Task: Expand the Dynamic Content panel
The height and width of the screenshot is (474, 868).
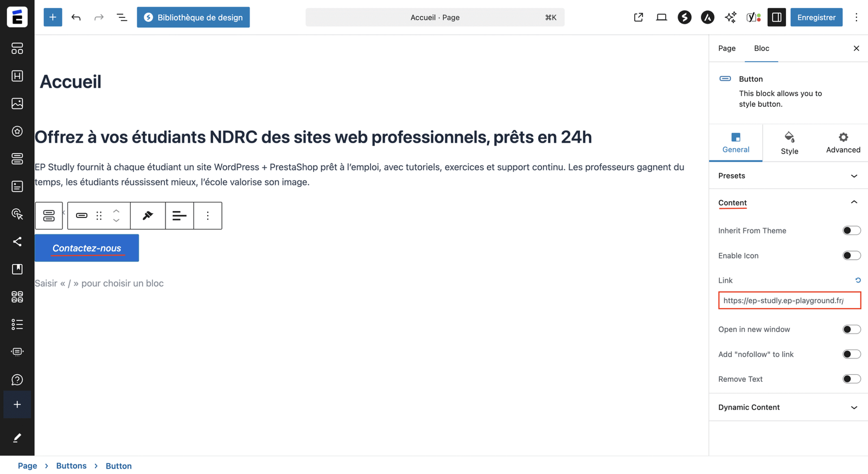Action: click(x=788, y=407)
